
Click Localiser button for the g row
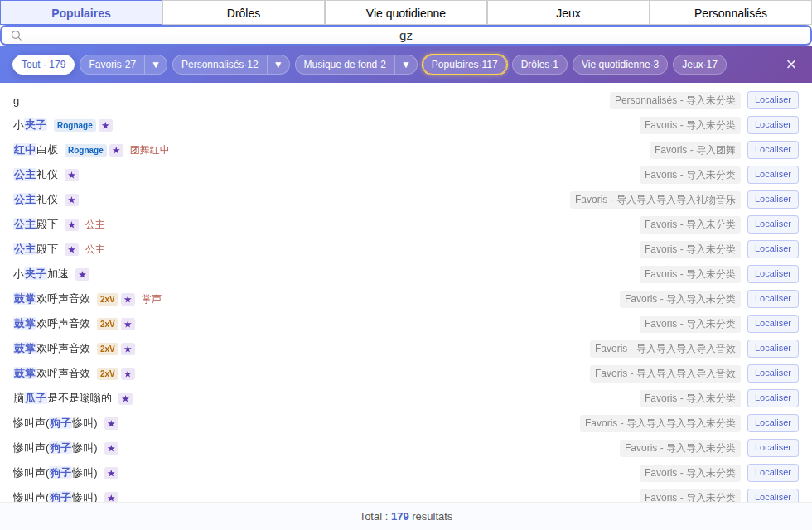click(772, 100)
